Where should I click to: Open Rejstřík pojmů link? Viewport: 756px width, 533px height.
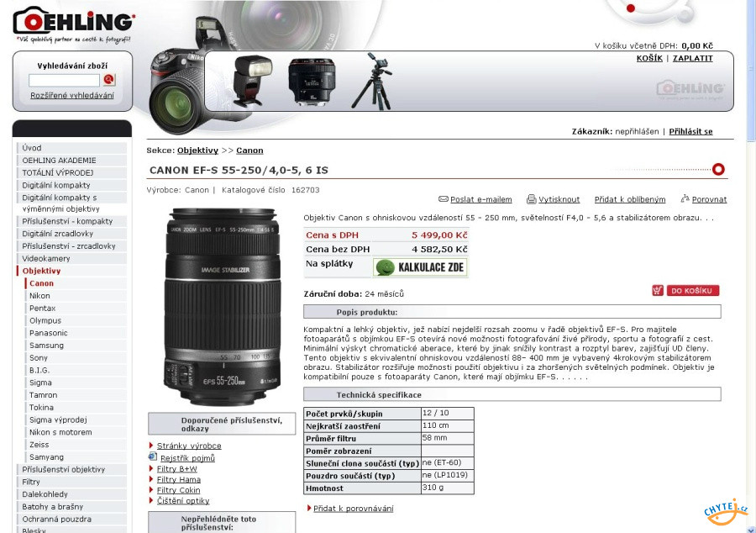(187, 458)
